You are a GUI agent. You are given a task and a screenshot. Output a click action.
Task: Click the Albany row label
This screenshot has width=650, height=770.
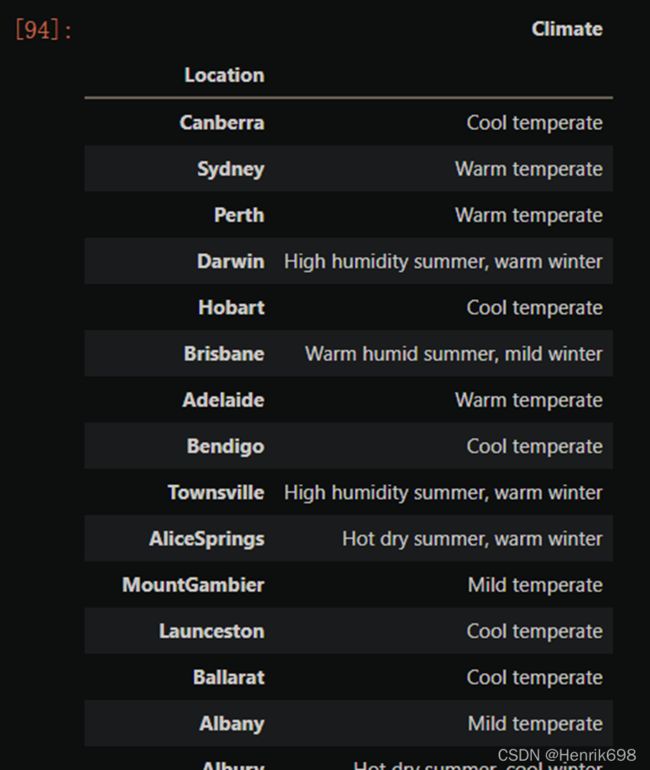(x=232, y=724)
